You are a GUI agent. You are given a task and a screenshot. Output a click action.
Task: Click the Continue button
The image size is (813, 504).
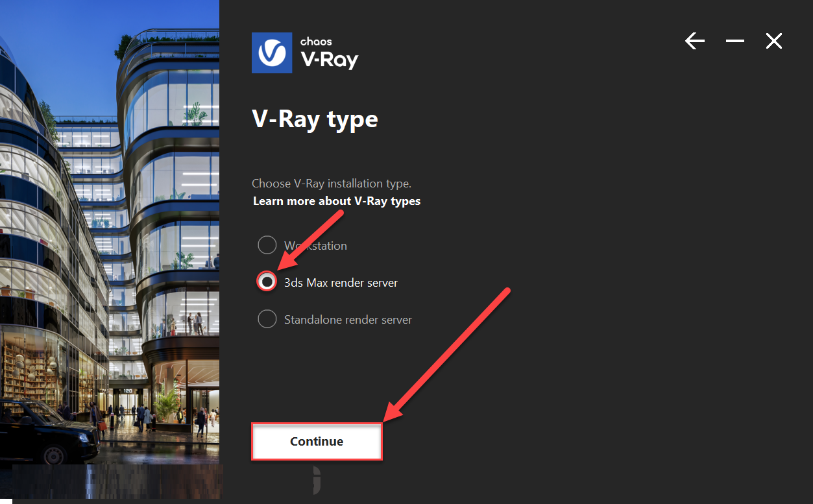tap(317, 442)
